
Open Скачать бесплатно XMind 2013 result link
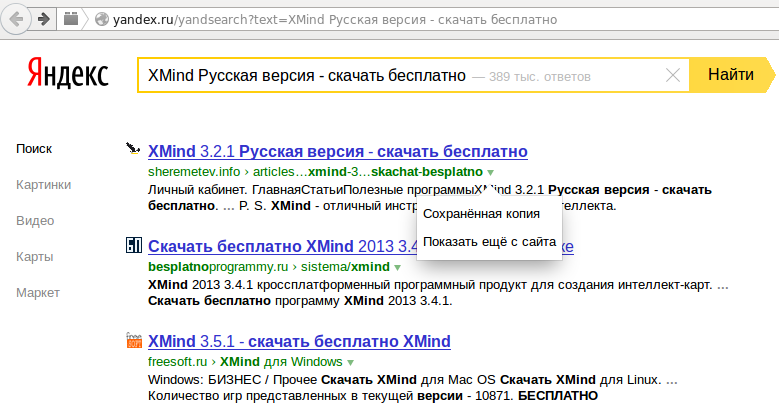(x=282, y=246)
